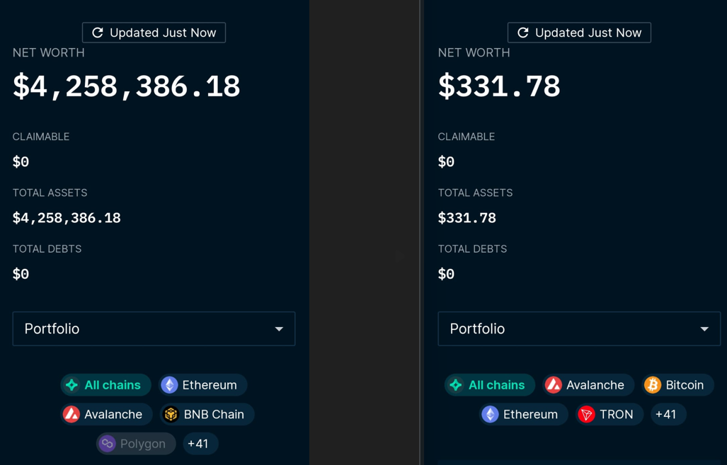
Task: Click Polygon chain icon
Action: tap(107, 443)
